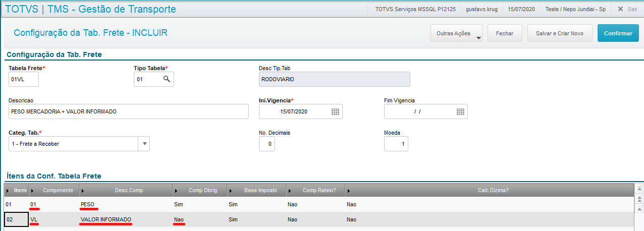Click the Fechar button
644x231 pixels.
pyautogui.click(x=505, y=33)
